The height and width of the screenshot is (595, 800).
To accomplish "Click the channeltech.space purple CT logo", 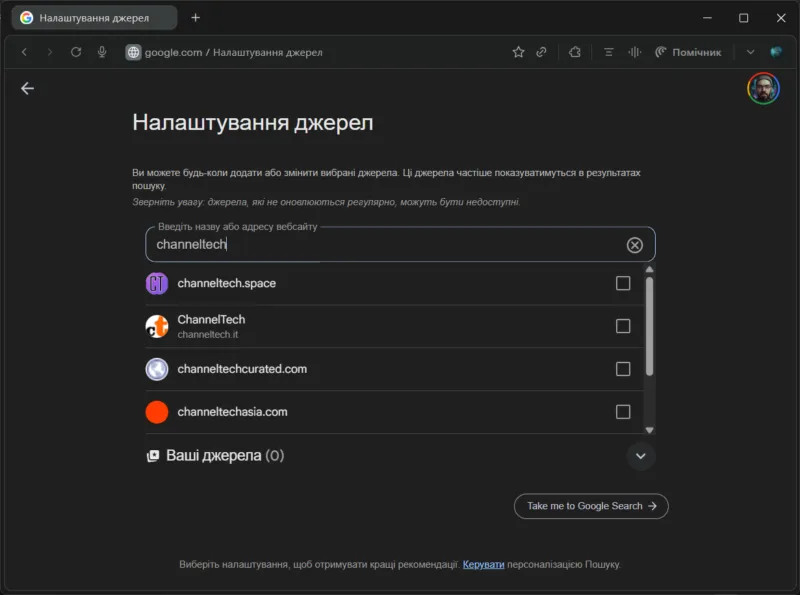I will click(157, 283).
